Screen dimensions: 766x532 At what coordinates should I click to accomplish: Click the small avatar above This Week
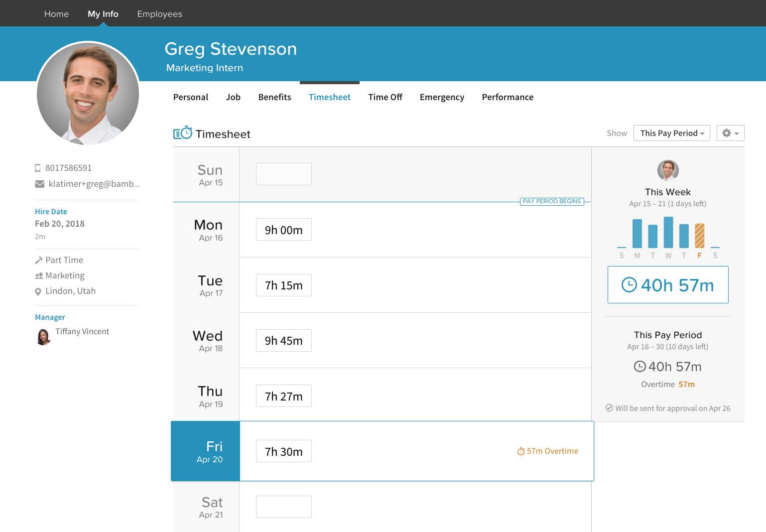click(x=668, y=170)
